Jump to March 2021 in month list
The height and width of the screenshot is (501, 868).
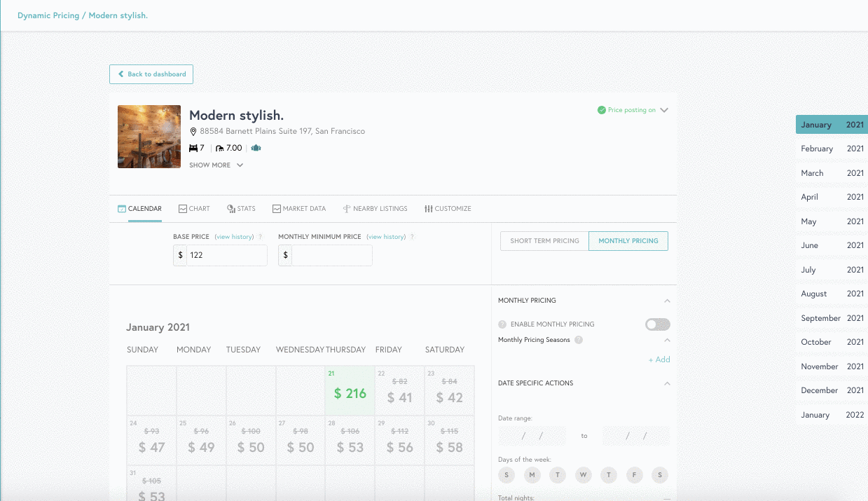point(832,173)
